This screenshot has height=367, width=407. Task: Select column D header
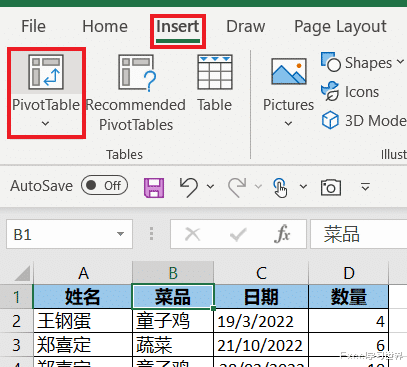click(349, 273)
